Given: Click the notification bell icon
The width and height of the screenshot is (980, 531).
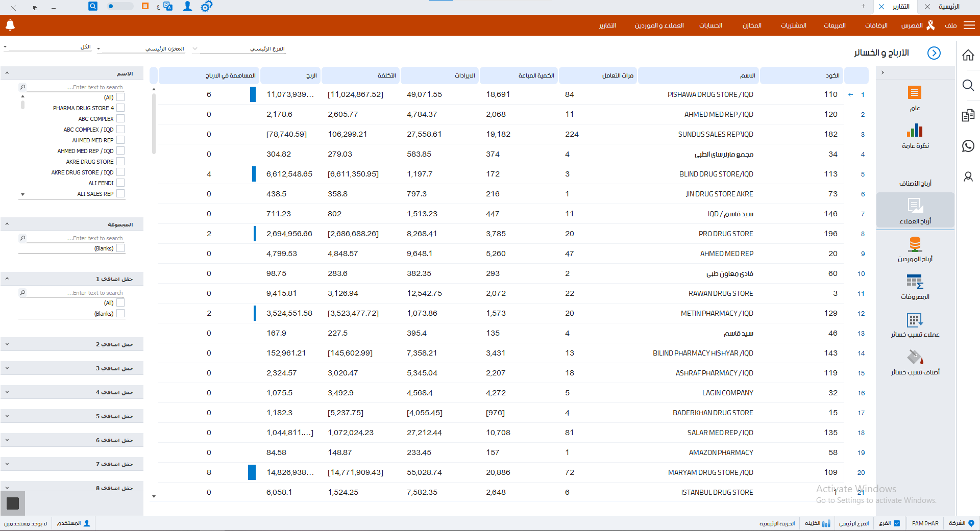Looking at the screenshot, I should [x=10, y=25].
